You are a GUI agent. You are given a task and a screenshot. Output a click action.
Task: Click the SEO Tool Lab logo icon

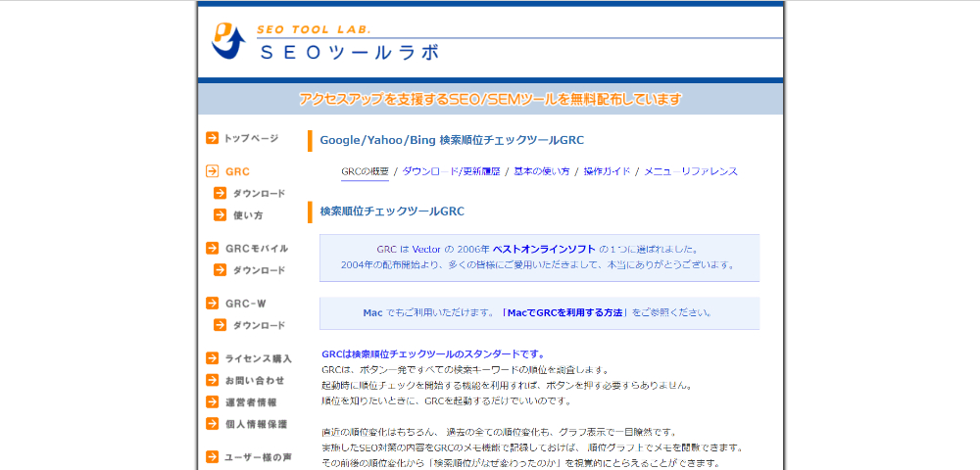click(227, 41)
